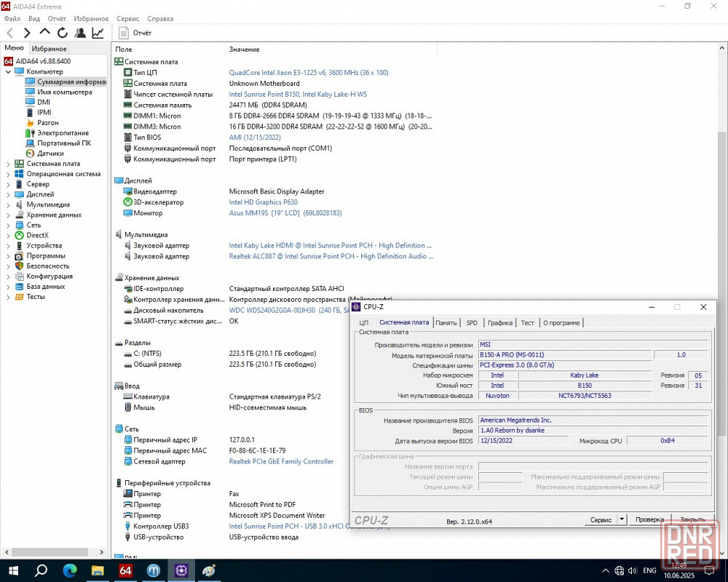
Task: Select the Конфигурация gear icon in tree
Action: (x=19, y=276)
